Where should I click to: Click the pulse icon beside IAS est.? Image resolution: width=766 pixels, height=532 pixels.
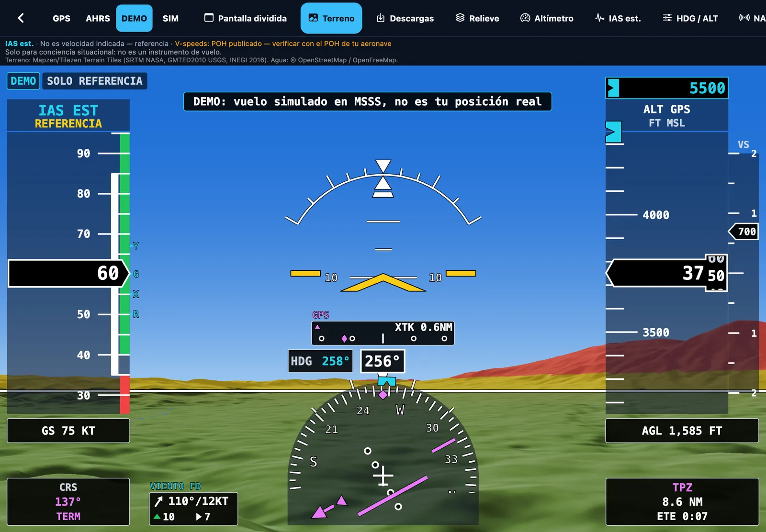tap(599, 18)
